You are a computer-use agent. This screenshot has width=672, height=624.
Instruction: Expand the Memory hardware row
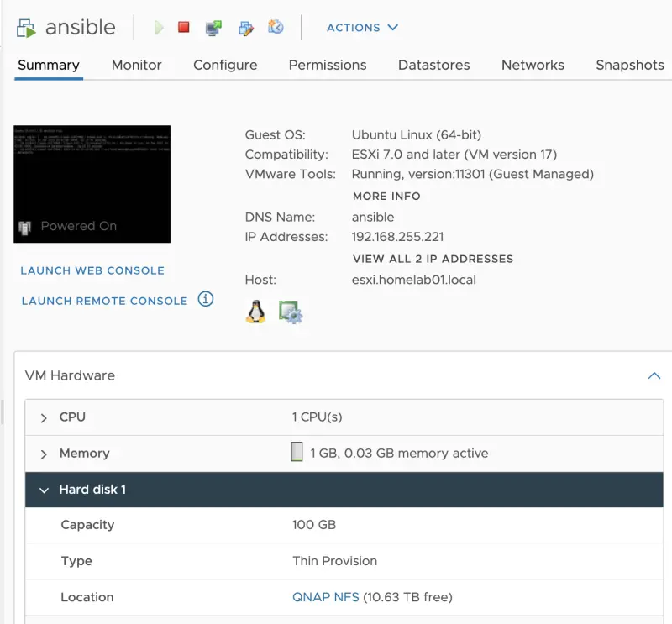[x=43, y=453]
